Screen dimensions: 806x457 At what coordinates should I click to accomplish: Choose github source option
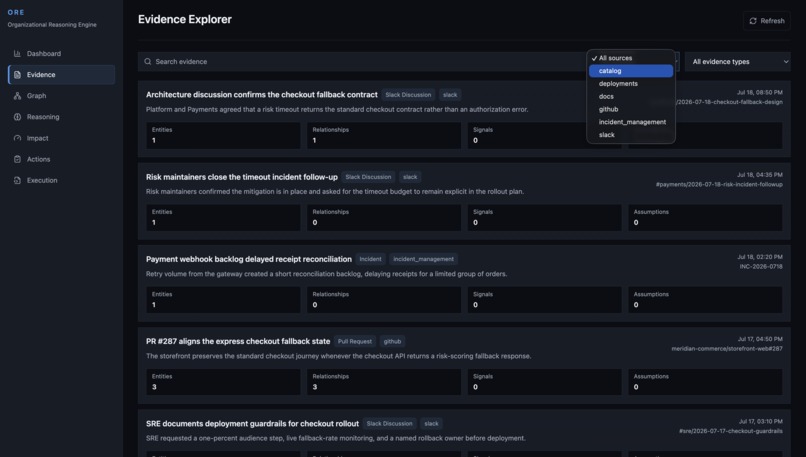point(631,109)
